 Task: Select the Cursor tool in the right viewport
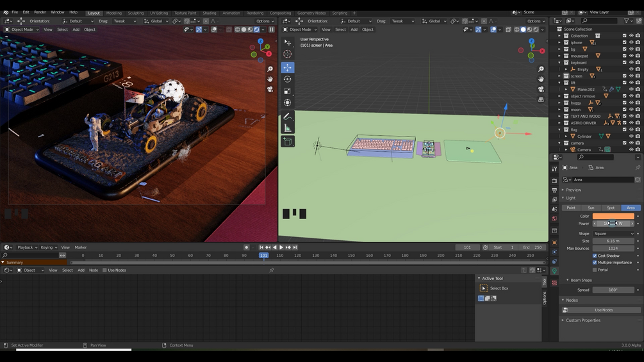tap(288, 54)
